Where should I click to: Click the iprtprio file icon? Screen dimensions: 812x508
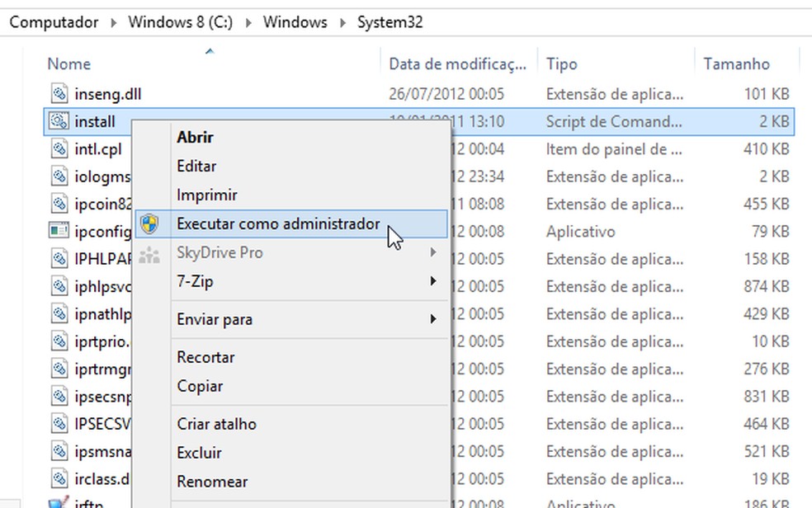tap(59, 341)
